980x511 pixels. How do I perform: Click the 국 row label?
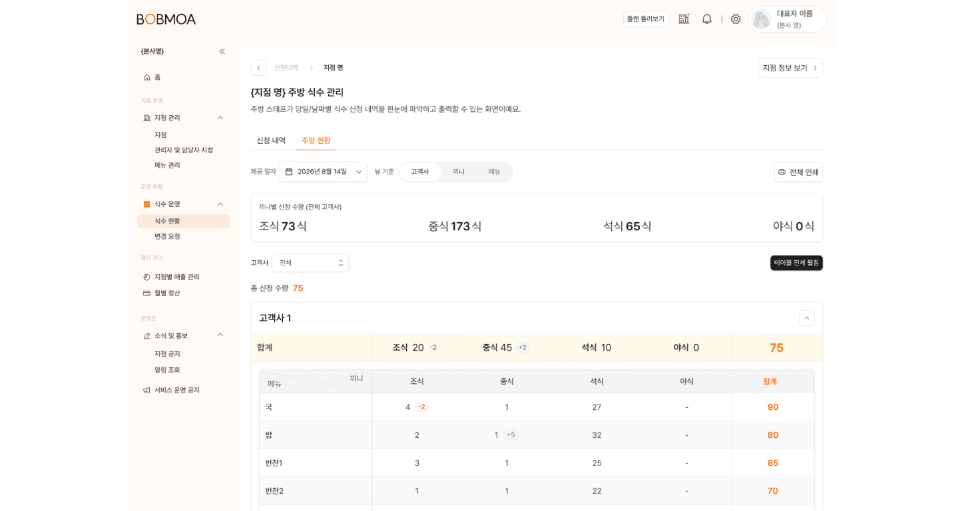click(x=269, y=407)
